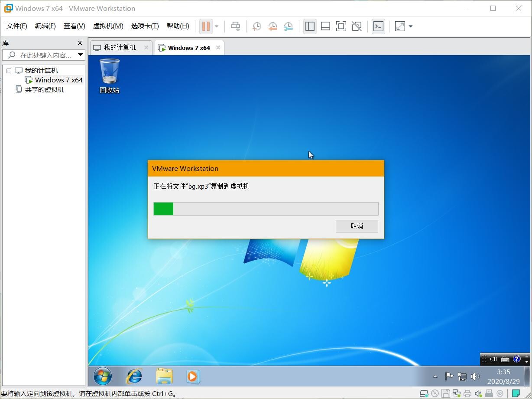
Task: Open the Windows 7 Start menu
Action: pos(103,376)
